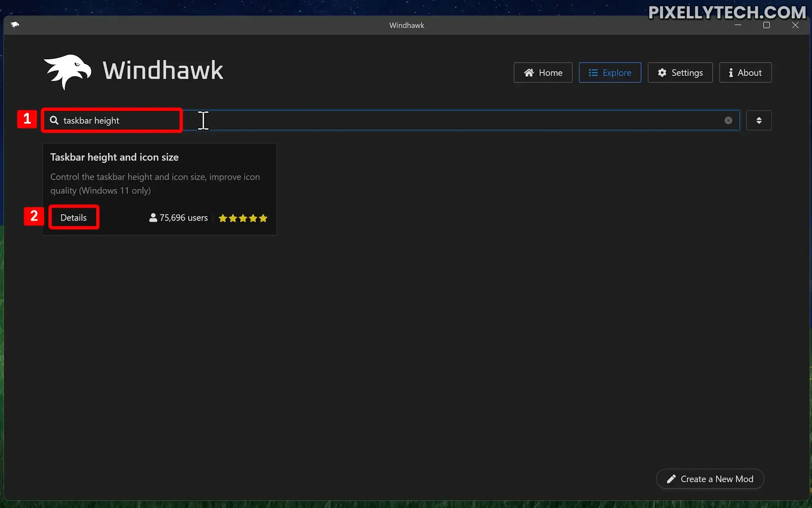
Task: Switch to the Explore tab
Action: click(610, 72)
